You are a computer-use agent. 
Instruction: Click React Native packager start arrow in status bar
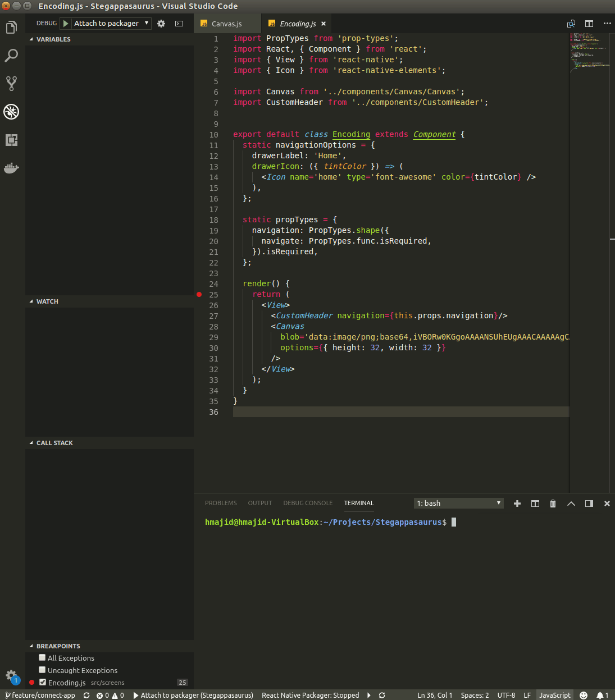click(x=369, y=695)
